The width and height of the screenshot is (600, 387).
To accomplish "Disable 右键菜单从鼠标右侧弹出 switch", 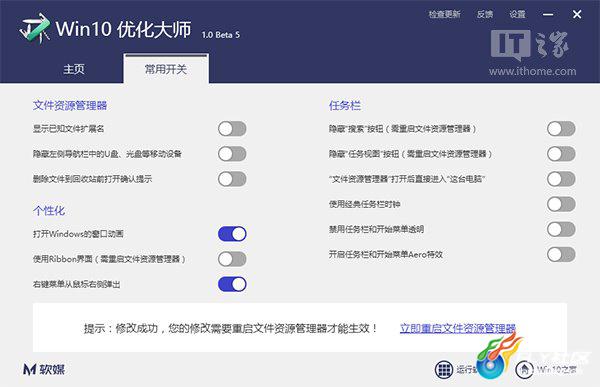I will point(232,284).
